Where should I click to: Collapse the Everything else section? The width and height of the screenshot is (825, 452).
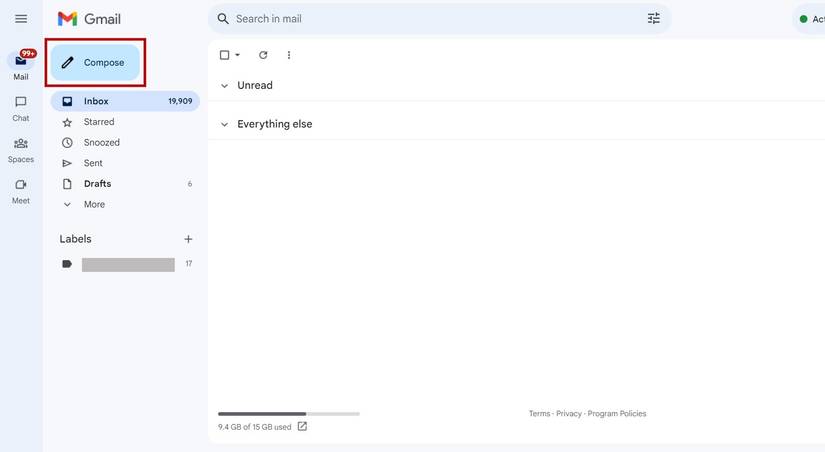click(224, 124)
